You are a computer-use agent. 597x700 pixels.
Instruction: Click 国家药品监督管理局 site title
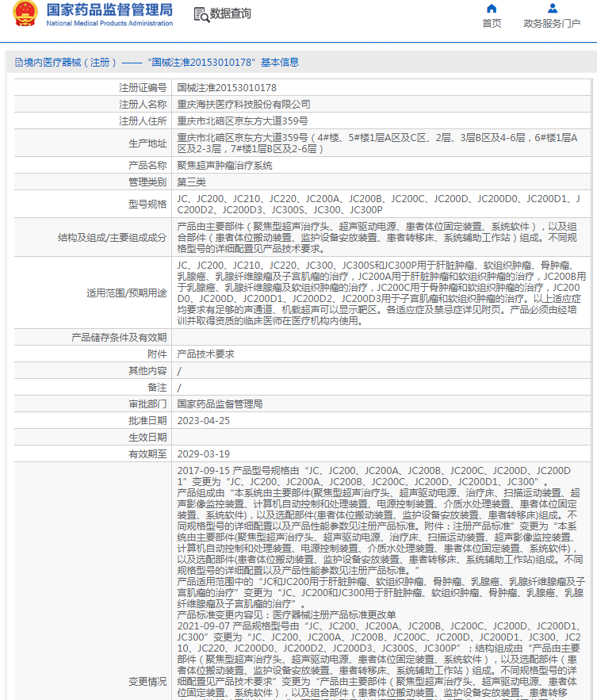coord(109,10)
